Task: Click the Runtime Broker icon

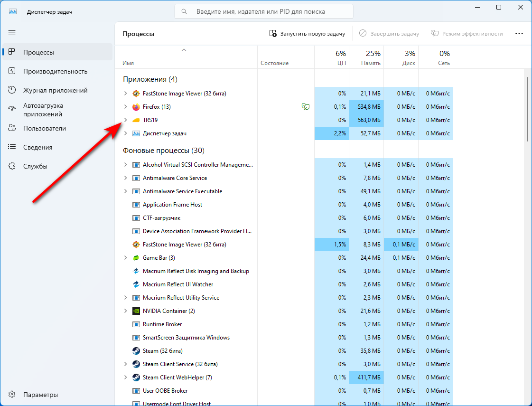Action: [x=136, y=324]
